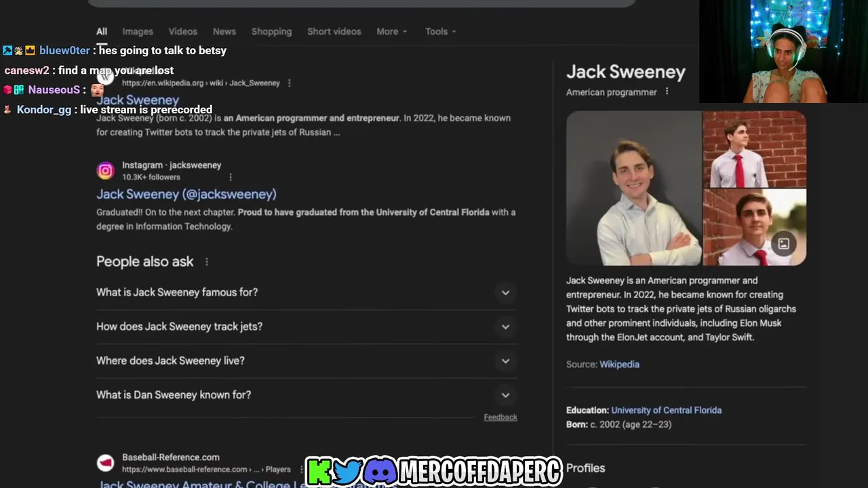Open the Images search tab
This screenshot has width=868, height=488.
138,31
